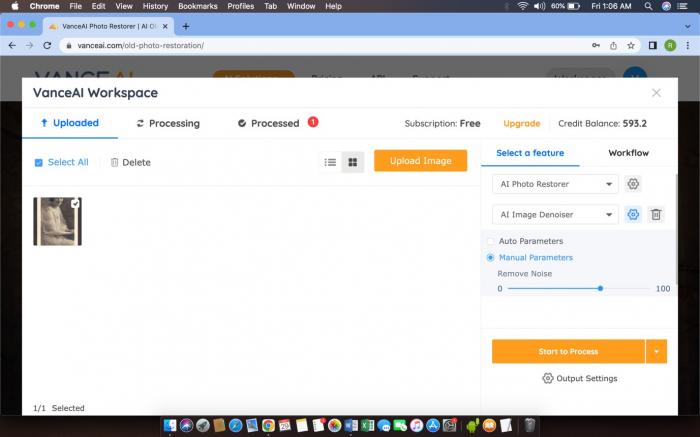
Task: Open the Select a feature tab
Action: click(x=530, y=153)
